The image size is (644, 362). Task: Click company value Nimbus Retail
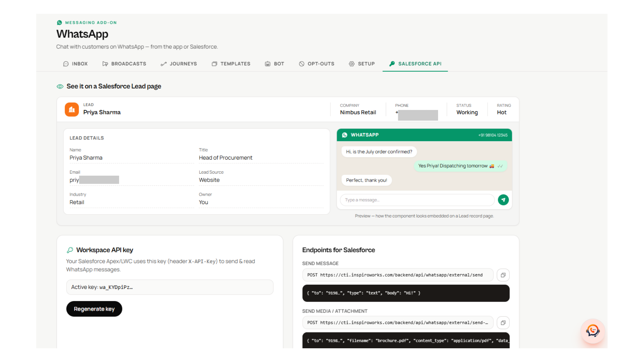point(358,112)
